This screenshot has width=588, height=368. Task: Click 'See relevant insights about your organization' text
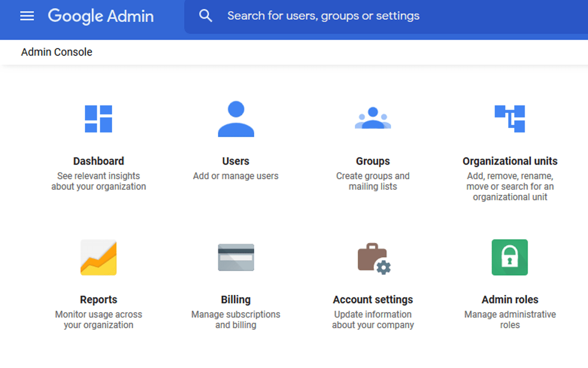click(98, 181)
